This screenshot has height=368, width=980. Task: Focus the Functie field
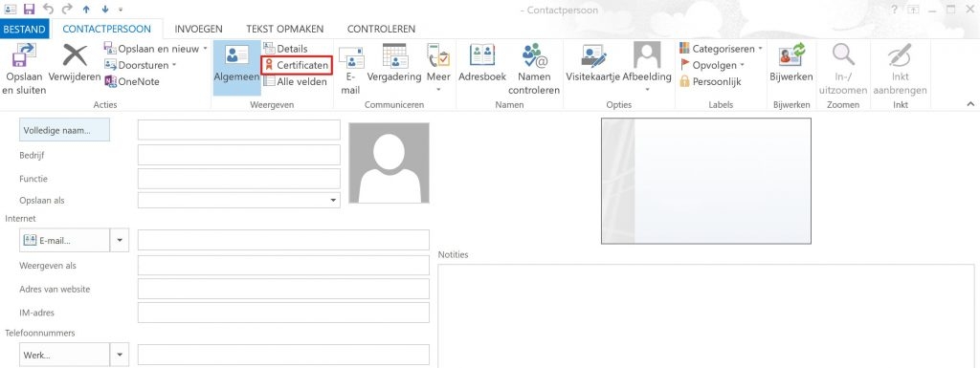coord(238,179)
